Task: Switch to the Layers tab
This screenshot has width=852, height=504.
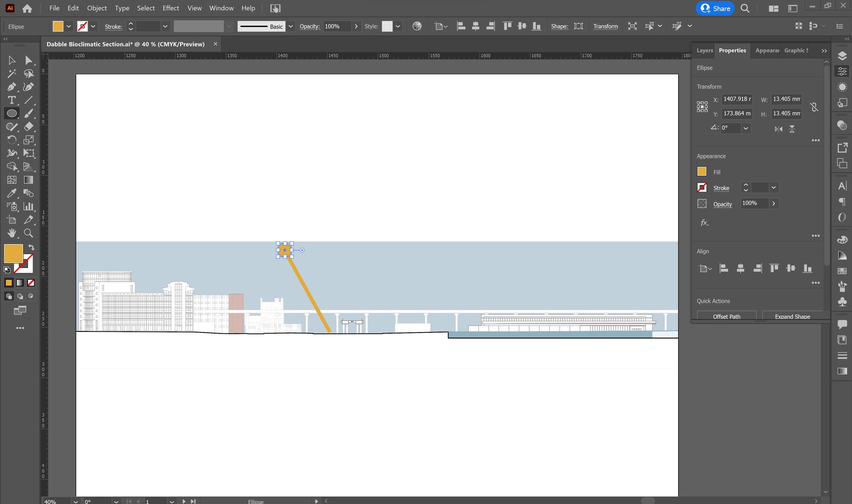Action: 704,50
